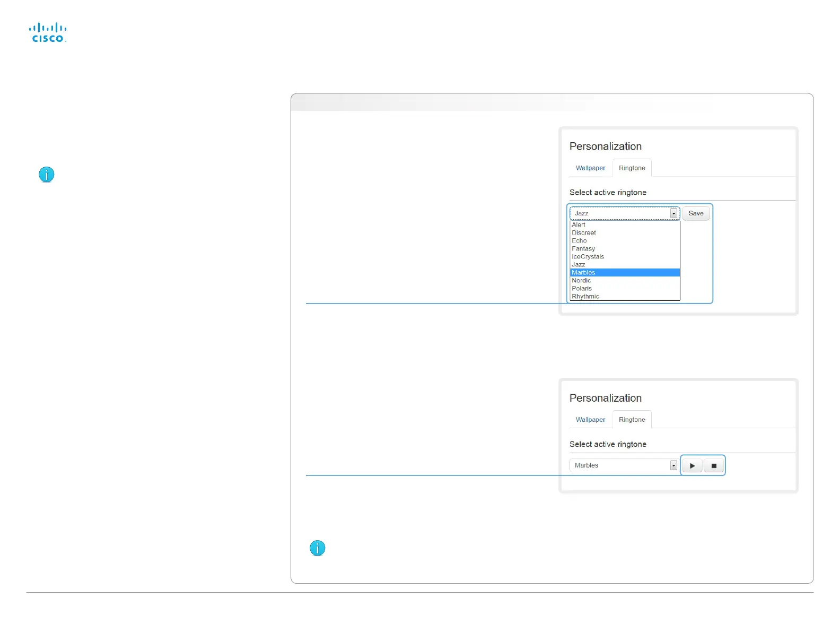Select the Ringtone tab in upper panel
Image resolution: width=840 pixels, height=632 pixels.
632,168
